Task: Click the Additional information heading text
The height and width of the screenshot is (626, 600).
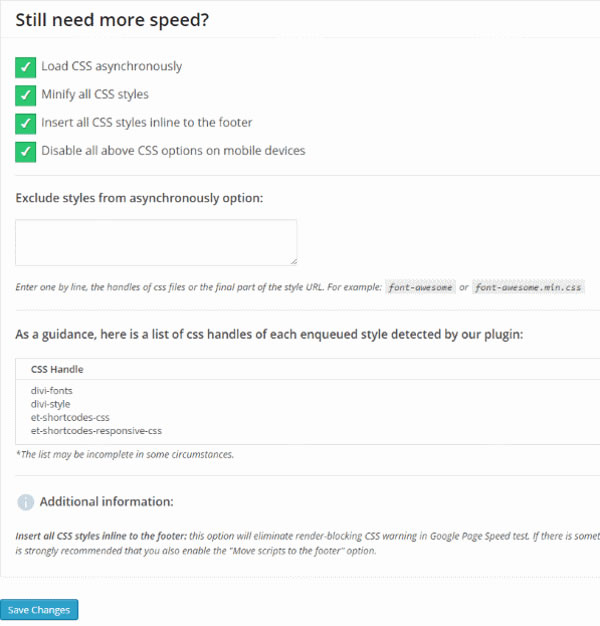Action: (107, 502)
